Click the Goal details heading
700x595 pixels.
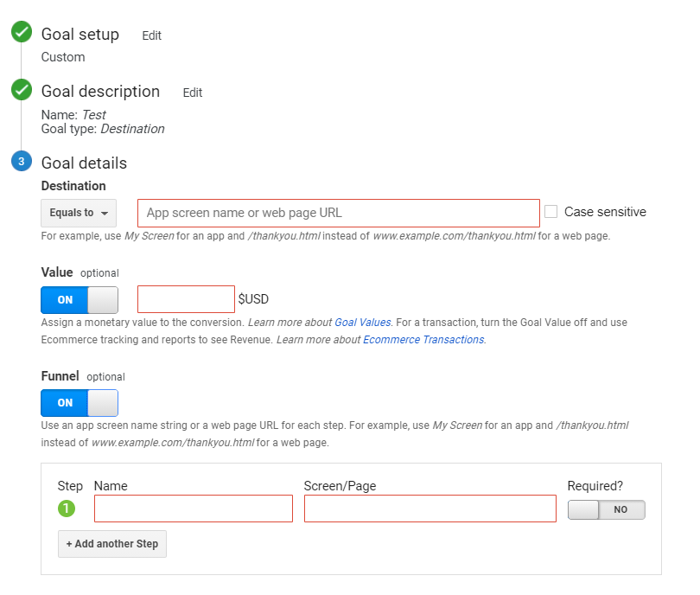84,163
